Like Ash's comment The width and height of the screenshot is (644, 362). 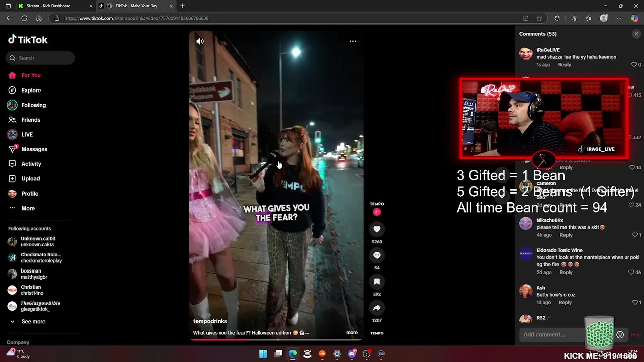coord(635,302)
